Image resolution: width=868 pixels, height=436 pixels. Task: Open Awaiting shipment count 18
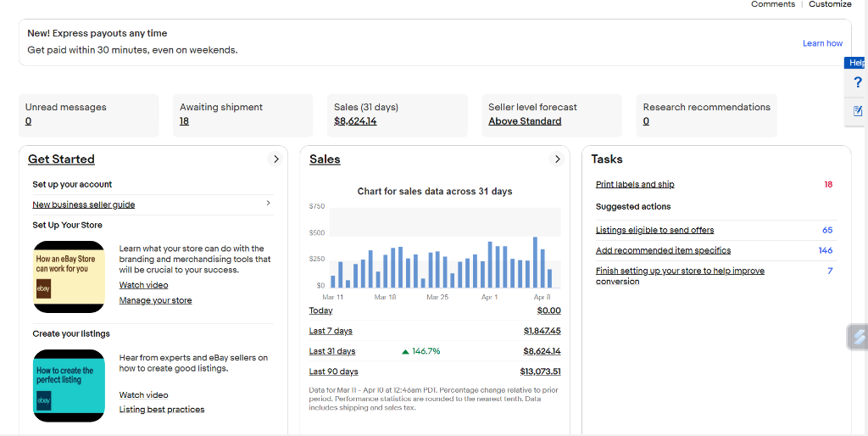click(184, 121)
